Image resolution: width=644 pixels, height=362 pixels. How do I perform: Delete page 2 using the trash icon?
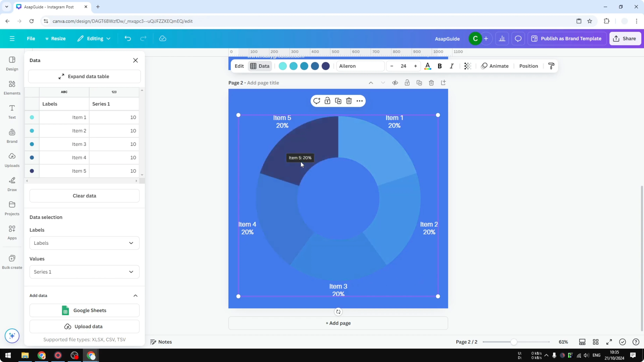coord(431,83)
